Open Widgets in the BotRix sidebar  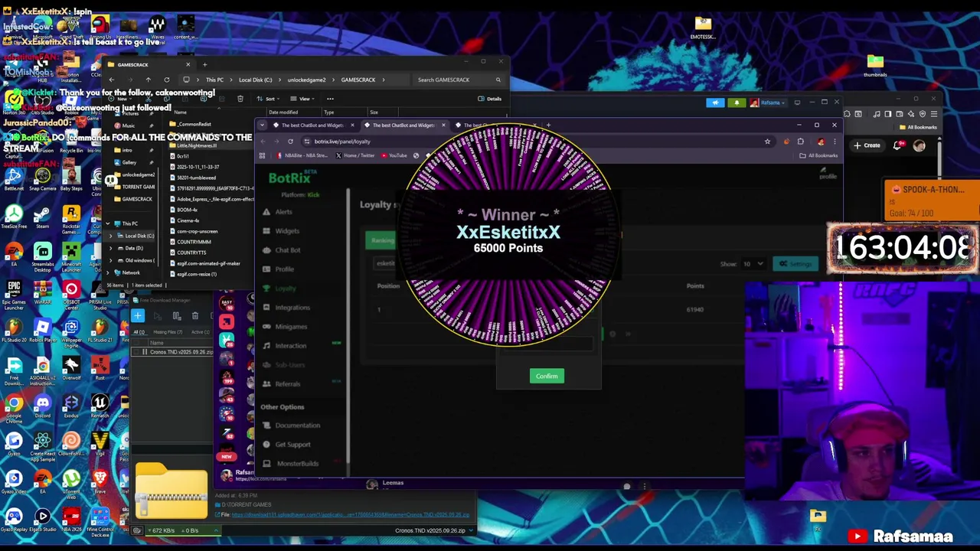[281, 231]
